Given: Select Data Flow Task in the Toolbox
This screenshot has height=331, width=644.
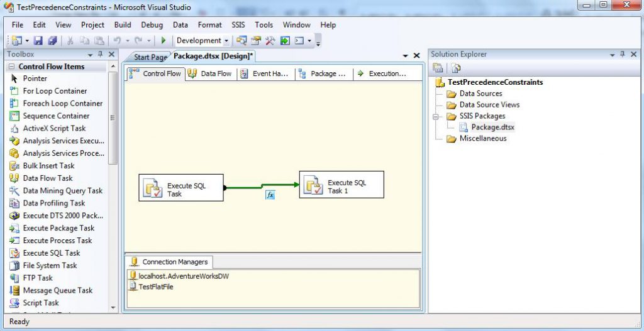Looking at the screenshot, I should click(48, 178).
